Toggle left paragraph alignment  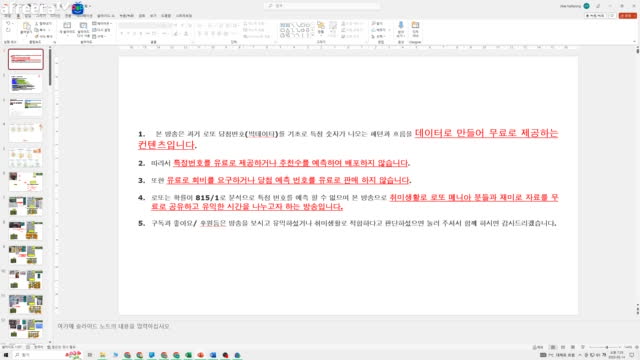200,33
